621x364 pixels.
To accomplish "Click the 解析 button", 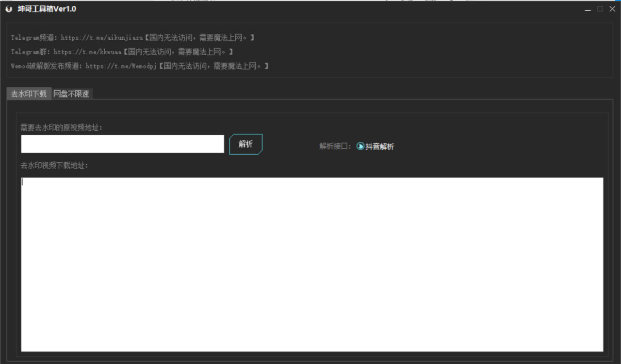I will (246, 144).
